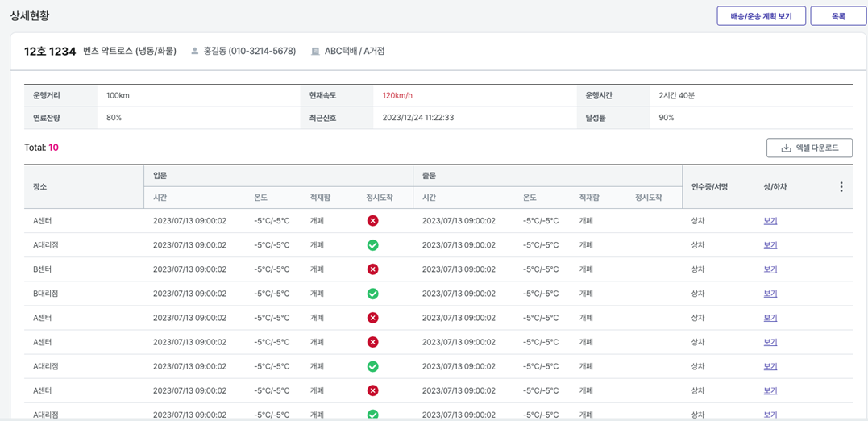Click the 상/하차 column header
The height and width of the screenshot is (421, 868).
pos(775,186)
